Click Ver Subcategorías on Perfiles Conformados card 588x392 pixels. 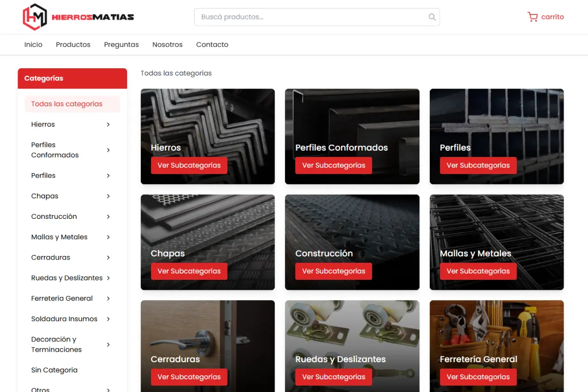coord(333,165)
